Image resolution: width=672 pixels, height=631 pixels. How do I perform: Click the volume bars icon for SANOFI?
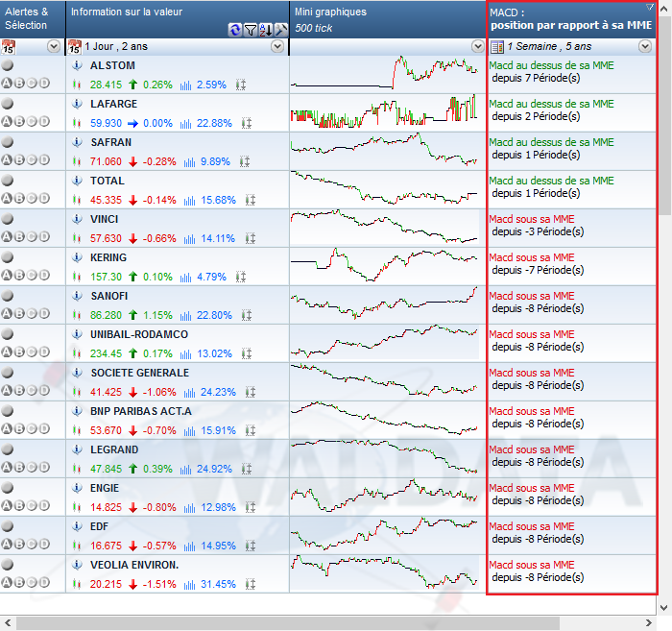point(185,316)
